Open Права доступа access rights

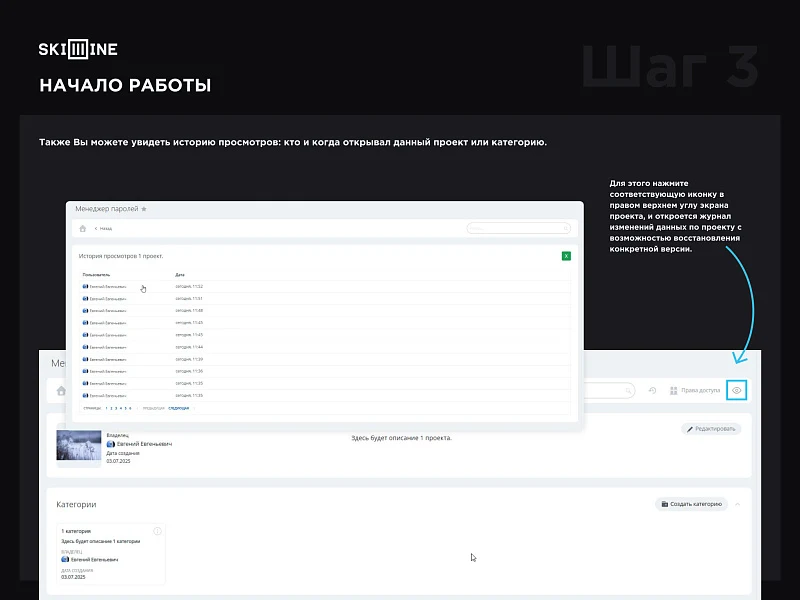click(x=695, y=390)
